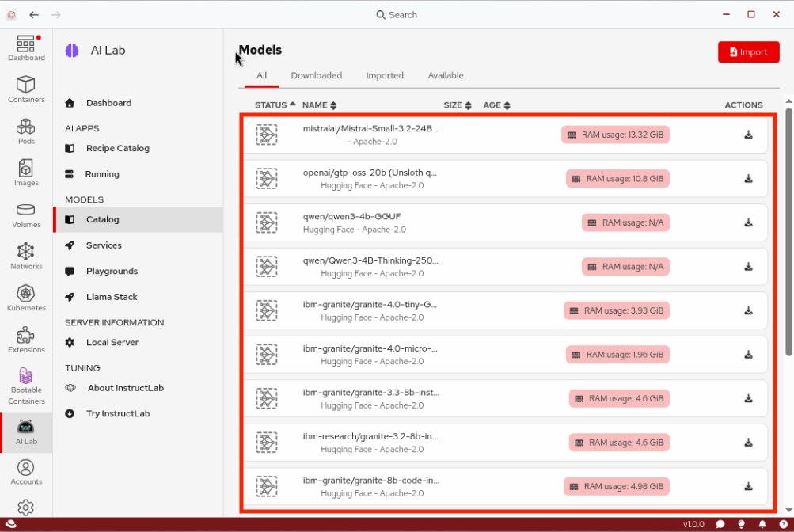Viewport: 794px width, 532px height.
Task: Open Bootable Containers in sidebar
Action: (26, 386)
